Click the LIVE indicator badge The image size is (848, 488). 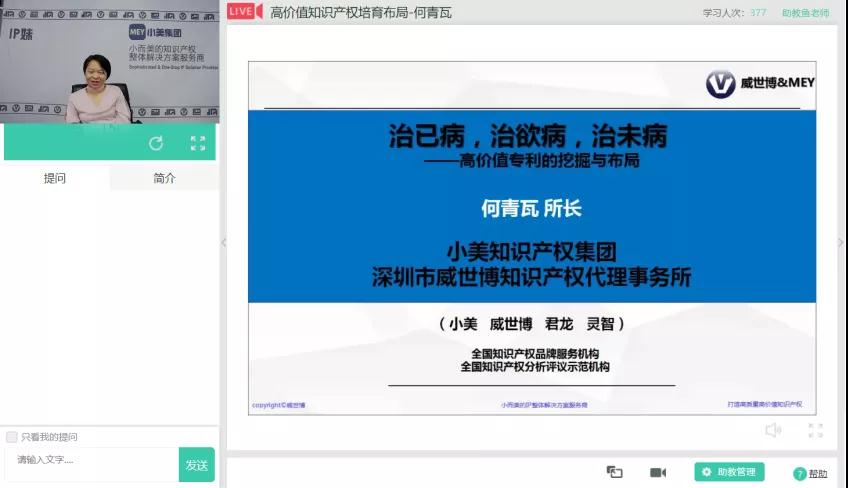point(245,11)
